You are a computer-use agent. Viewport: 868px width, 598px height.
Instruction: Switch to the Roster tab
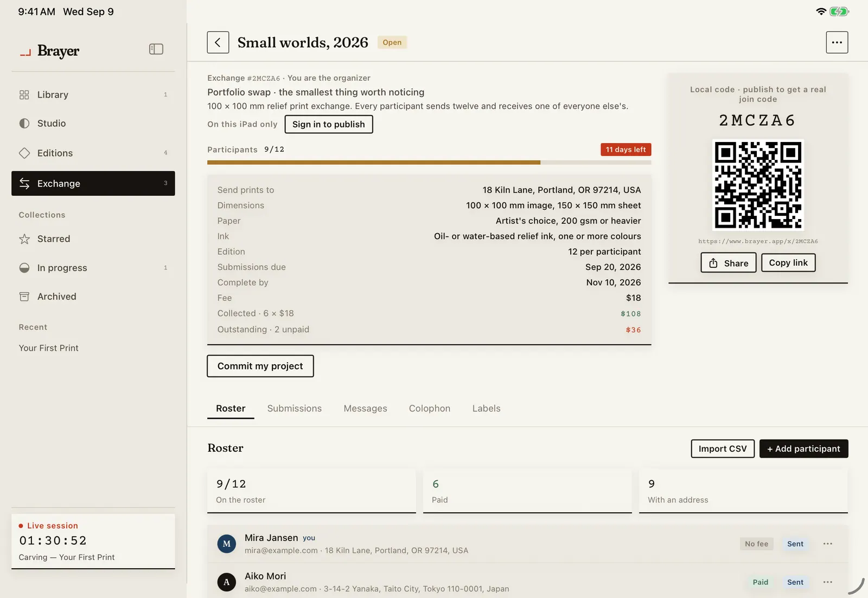tap(231, 409)
